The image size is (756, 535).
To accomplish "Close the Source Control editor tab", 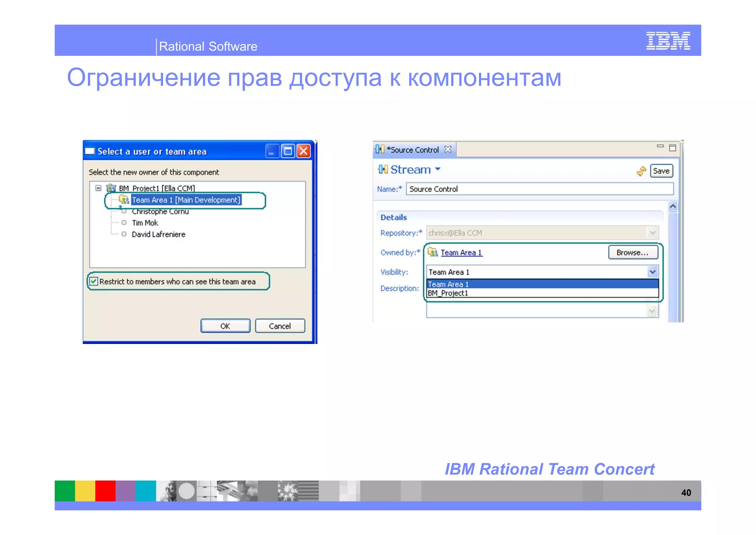I will tap(448, 149).
